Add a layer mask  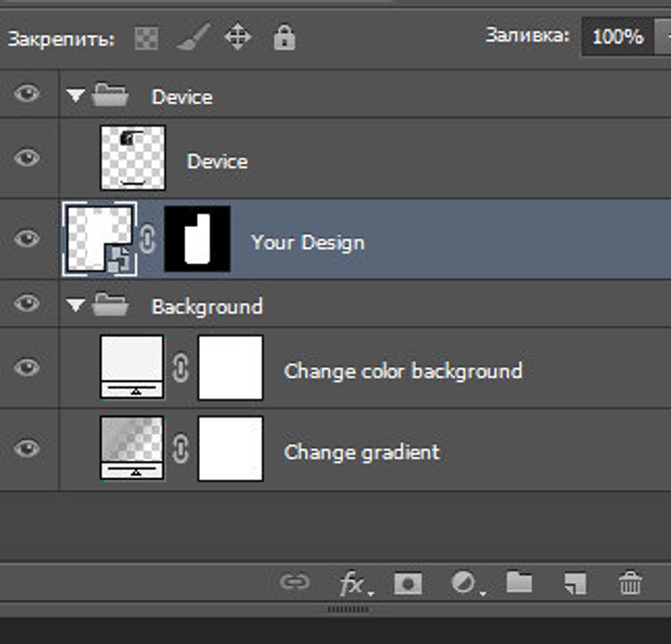tap(408, 584)
